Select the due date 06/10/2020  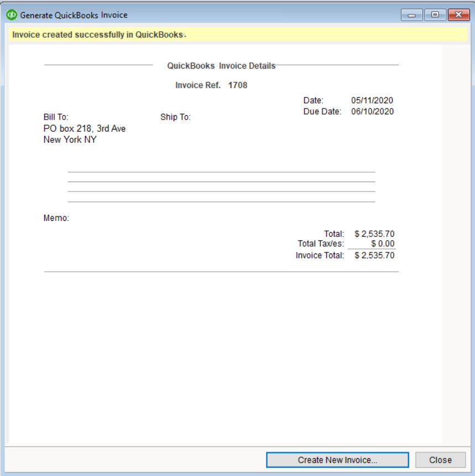coord(372,111)
